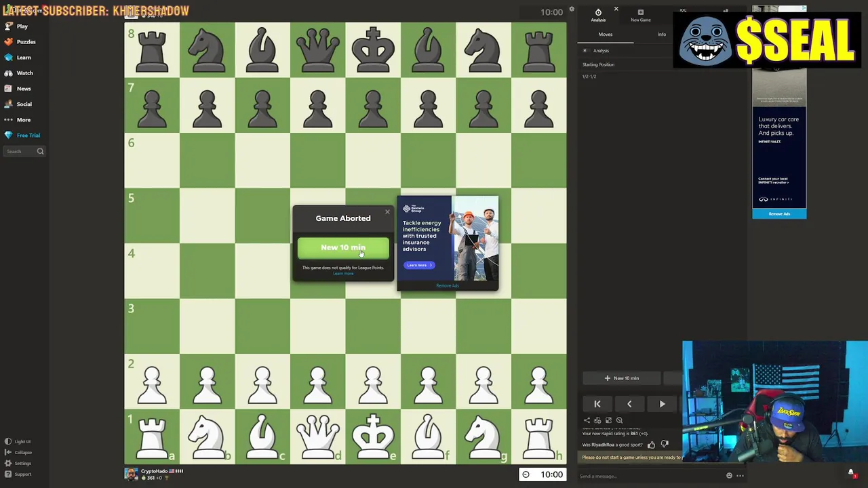Switch to the Info tab
Image resolution: width=868 pixels, height=488 pixels.
(x=661, y=35)
